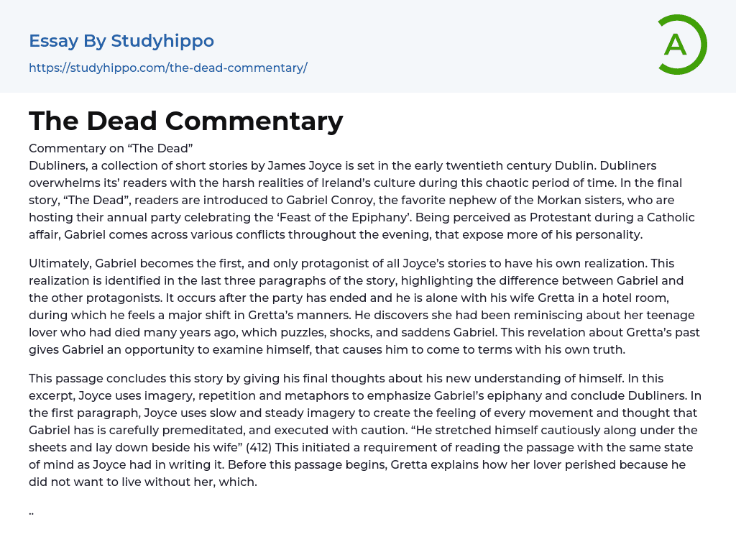Click the "Essay By Studyhippo" header text

(x=121, y=41)
